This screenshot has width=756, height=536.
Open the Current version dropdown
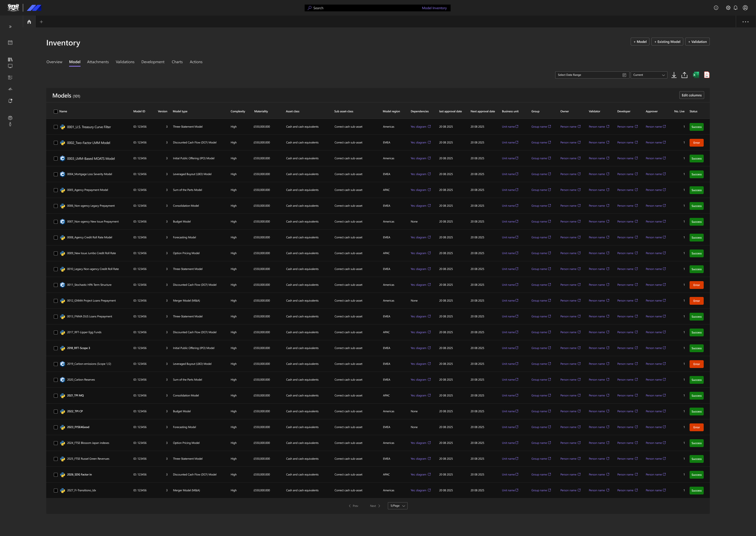[x=649, y=75]
